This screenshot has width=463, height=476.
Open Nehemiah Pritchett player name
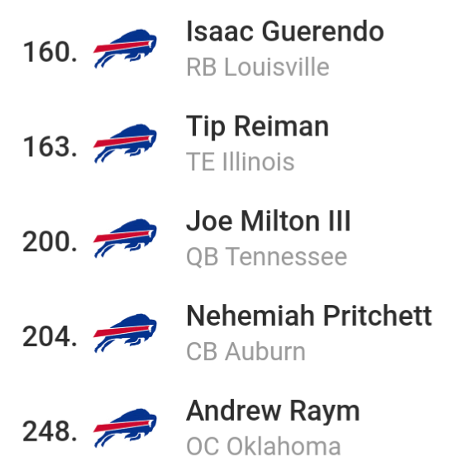coord(309,316)
